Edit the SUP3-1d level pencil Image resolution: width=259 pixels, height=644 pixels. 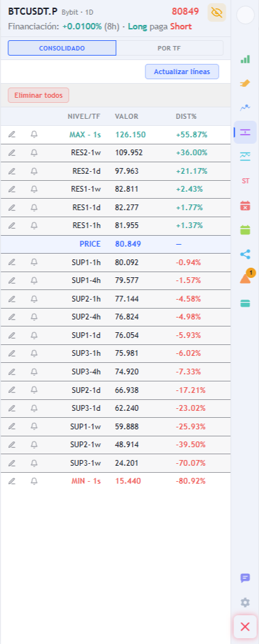(x=12, y=408)
